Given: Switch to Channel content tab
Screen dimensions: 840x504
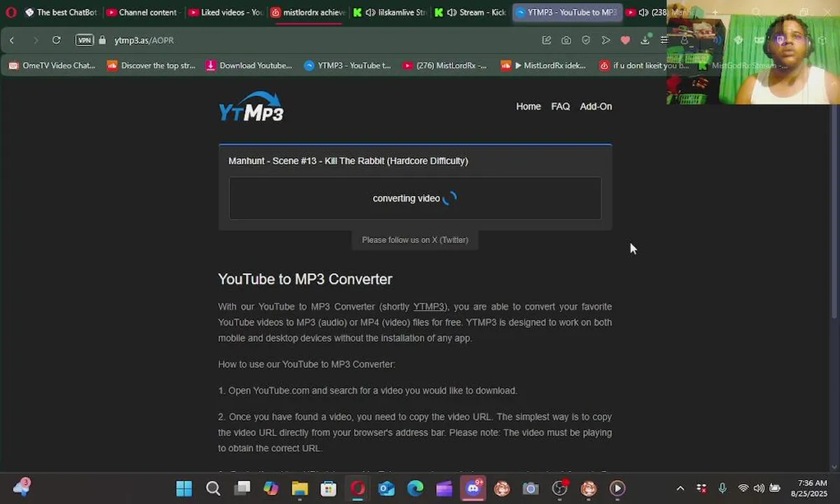Looking at the screenshot, I should [143, 13].
